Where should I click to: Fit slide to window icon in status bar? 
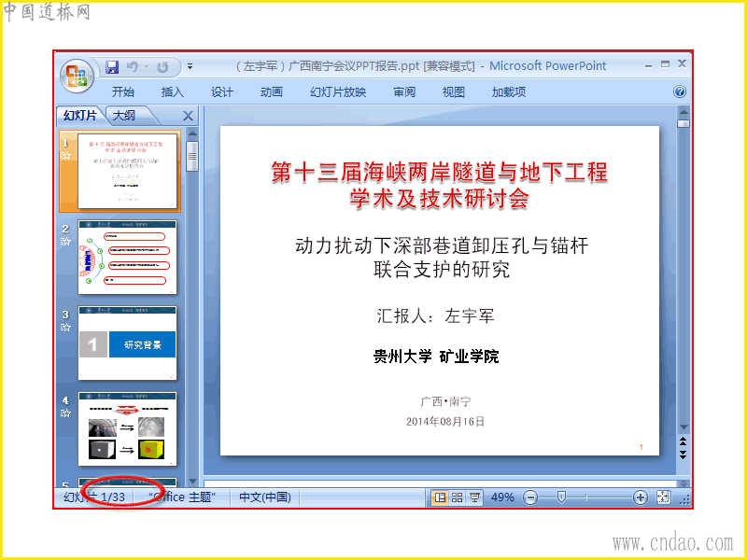(x=663, y=497)
